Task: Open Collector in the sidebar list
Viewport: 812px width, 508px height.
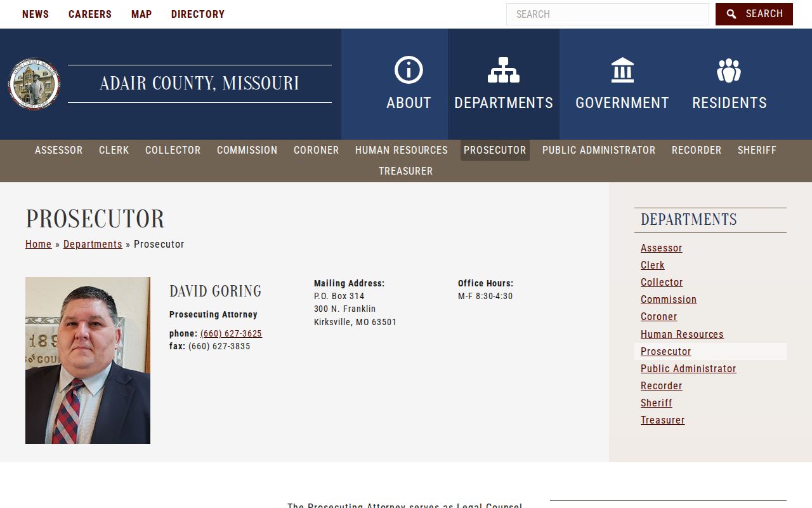Action: 662,282
